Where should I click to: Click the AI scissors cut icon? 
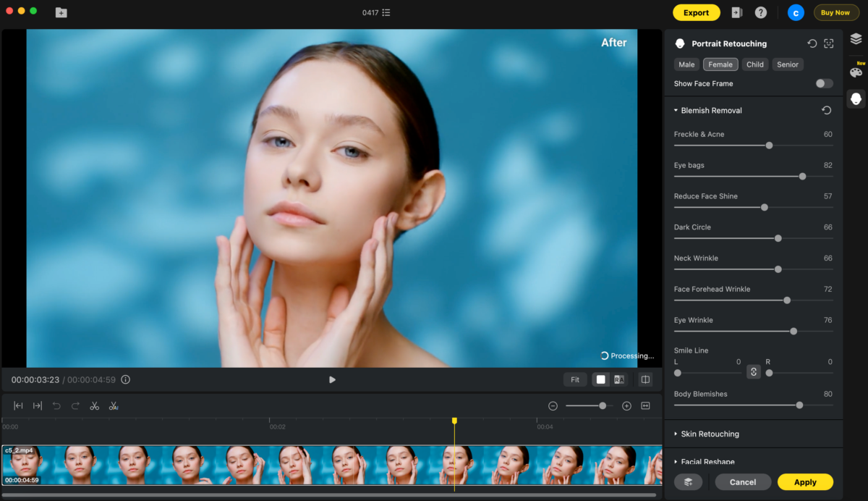(114, 406)
